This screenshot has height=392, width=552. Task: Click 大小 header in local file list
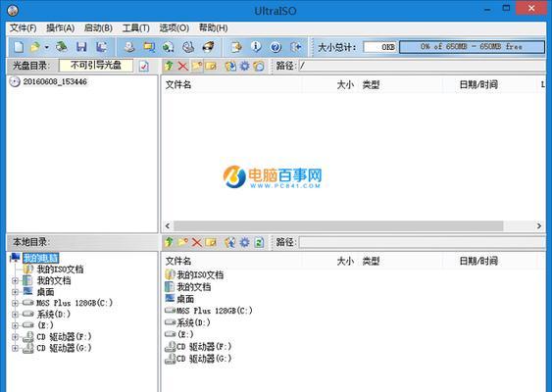click(x=345, y=261)
